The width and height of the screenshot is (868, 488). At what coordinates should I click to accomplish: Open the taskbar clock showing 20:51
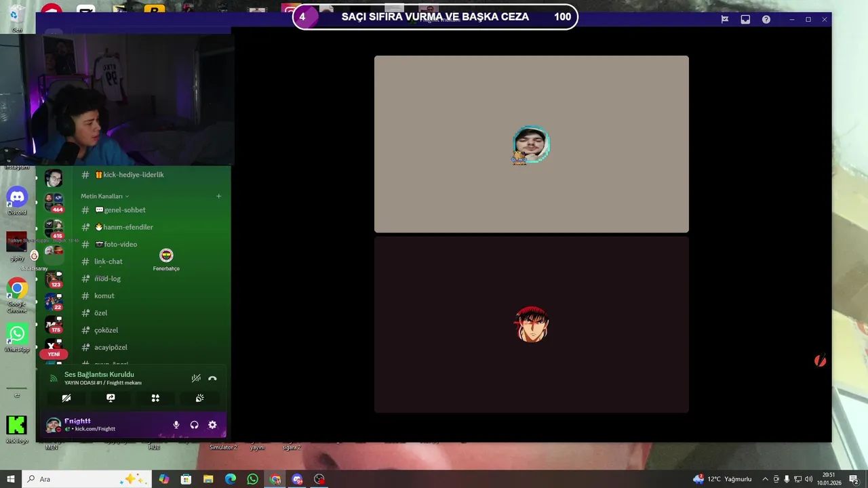[829, 479]
